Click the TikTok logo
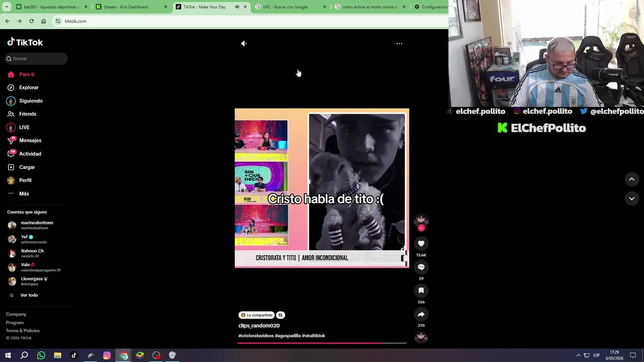Viewport: 644px width, 362px height. point(25,42)
